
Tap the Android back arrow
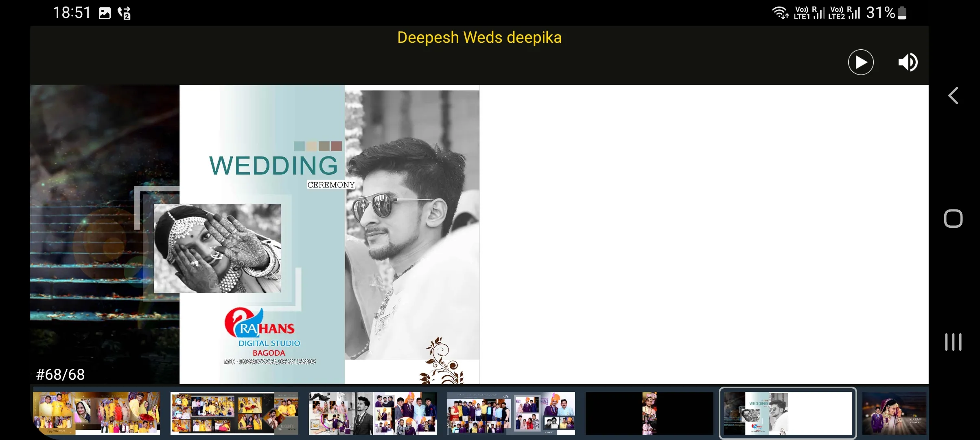[953, 96]
